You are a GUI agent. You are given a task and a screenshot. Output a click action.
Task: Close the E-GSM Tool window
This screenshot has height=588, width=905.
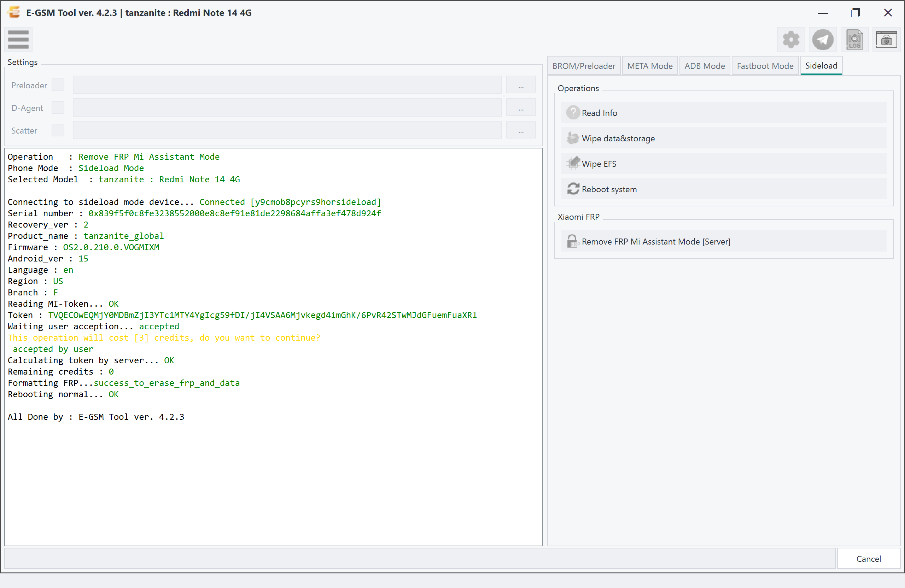(x=888, y=12)
